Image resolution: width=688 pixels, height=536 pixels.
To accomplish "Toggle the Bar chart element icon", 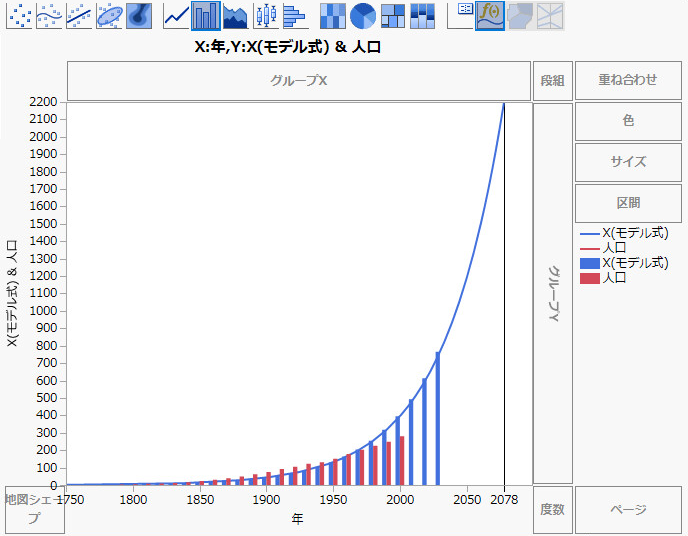I will click(x=206, y=15).
